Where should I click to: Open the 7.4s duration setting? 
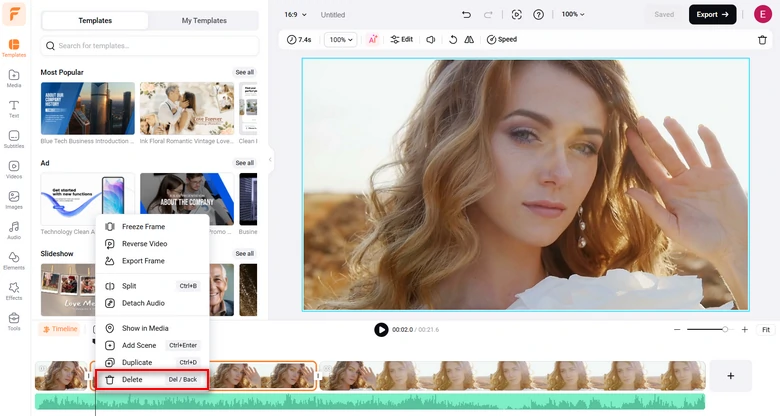[299, 39]
